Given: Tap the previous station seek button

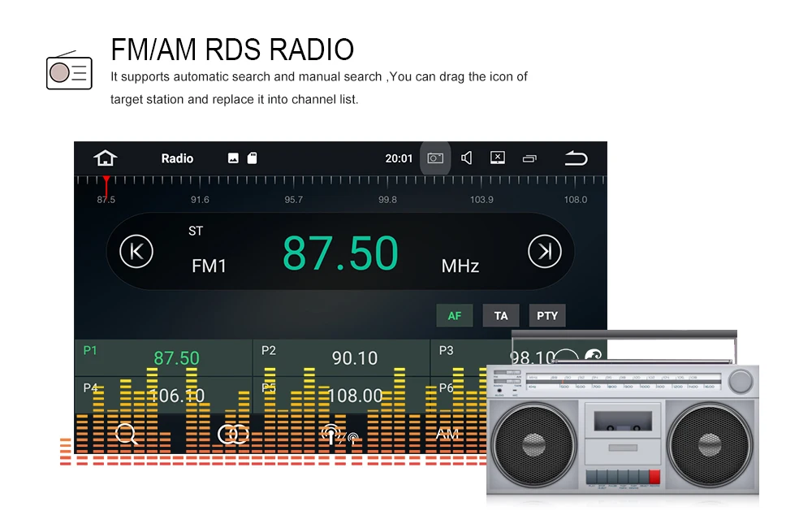Looking at the screenshot, I should (x=136, y=251).
